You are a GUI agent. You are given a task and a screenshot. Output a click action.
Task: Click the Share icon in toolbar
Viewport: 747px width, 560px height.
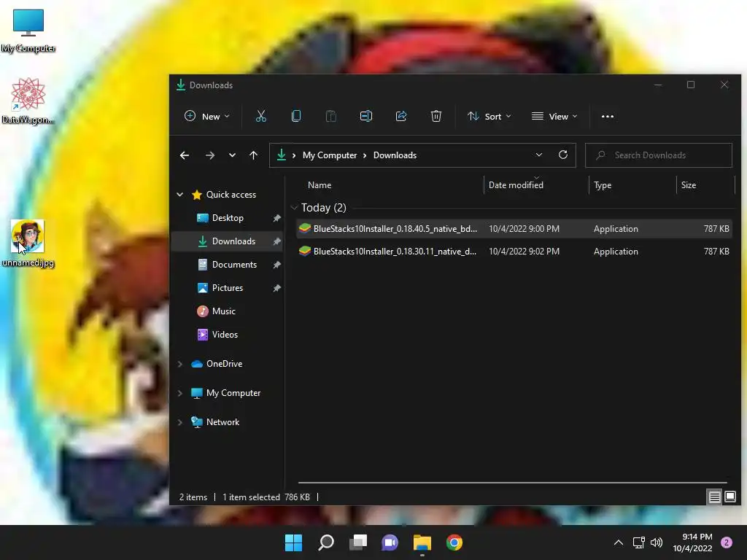[x=401, y=116]
